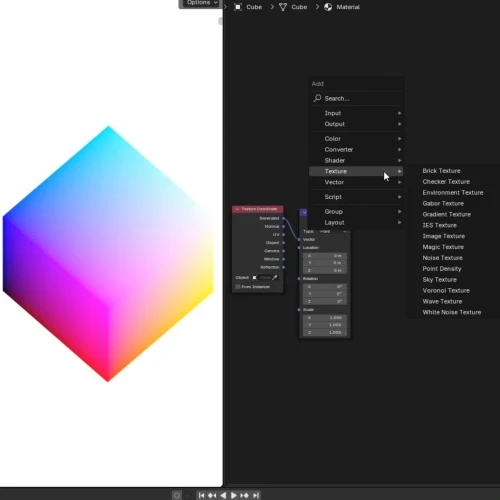The width and height of the screenshot is (500, 500).
Task: Click the Object output socket
Action: click(x=283, y=243)
